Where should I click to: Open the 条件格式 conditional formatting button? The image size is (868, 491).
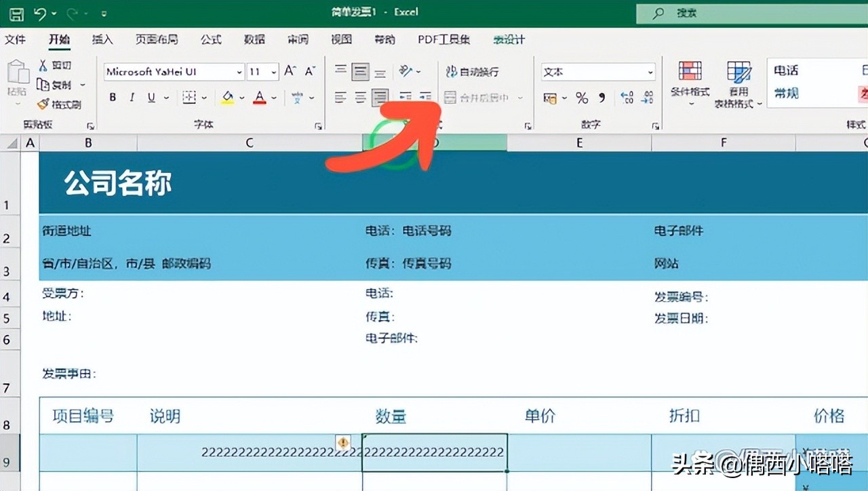pyautogui.click(x=689, y=81)
